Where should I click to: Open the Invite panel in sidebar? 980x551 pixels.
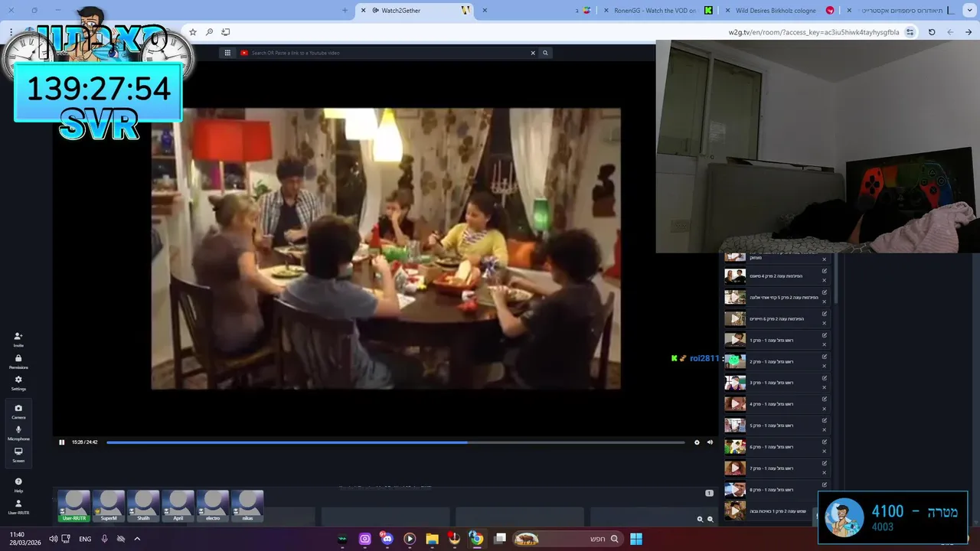[x=18, y=339]
